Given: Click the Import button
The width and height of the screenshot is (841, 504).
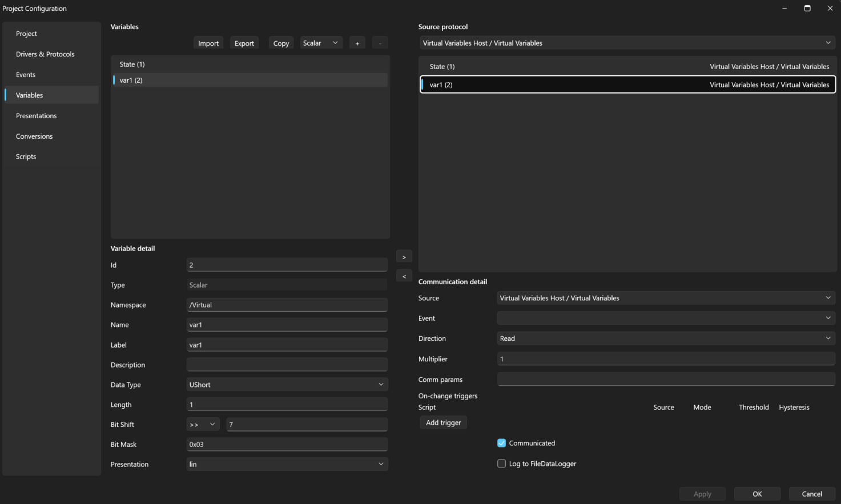Looking at the screenshot, I should 208,43.
